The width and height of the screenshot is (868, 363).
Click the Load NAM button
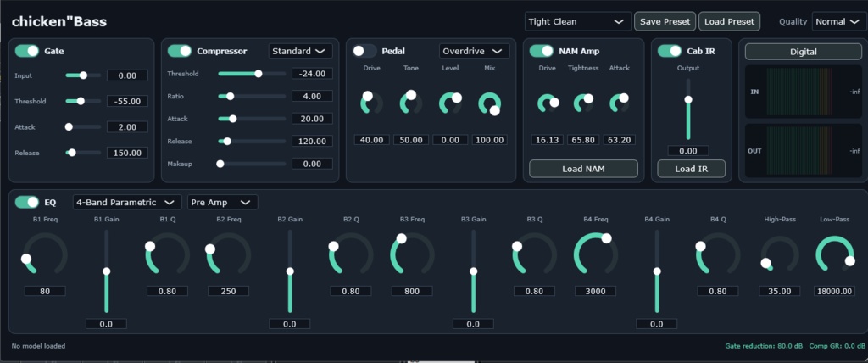click(583, 169)
